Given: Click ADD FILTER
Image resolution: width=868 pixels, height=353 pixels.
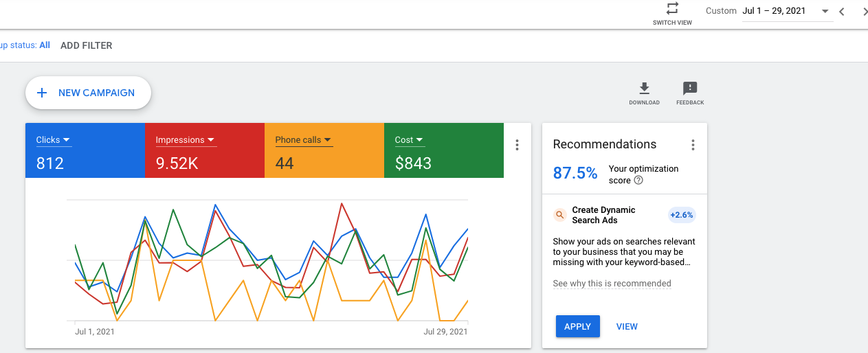Looking at the screenshot, I should click(x=87, y=45).
